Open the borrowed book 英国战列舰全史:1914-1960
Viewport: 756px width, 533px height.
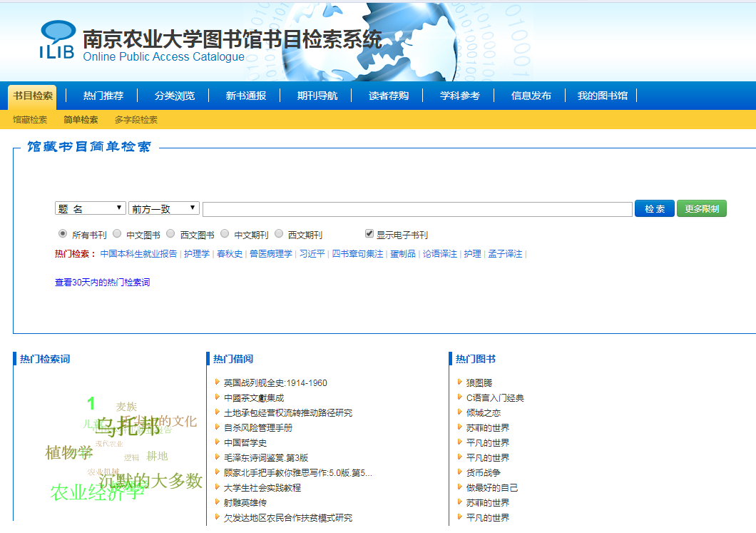pyautogui.click(x=275, y=383)
